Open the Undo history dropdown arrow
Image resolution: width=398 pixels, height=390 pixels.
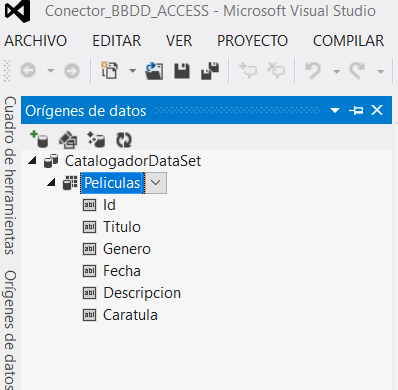(x=337, y=71)
